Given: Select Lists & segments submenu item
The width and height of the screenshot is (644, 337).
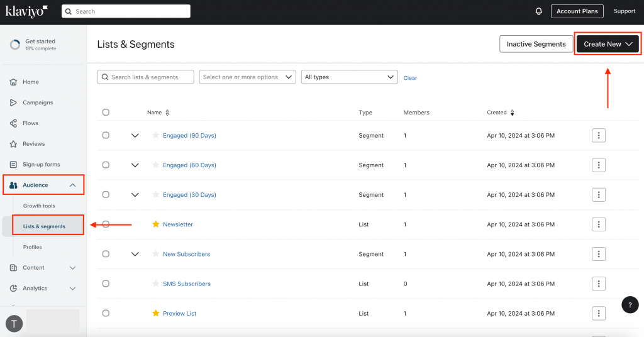Looking at the screenshot, I should 44,226.
